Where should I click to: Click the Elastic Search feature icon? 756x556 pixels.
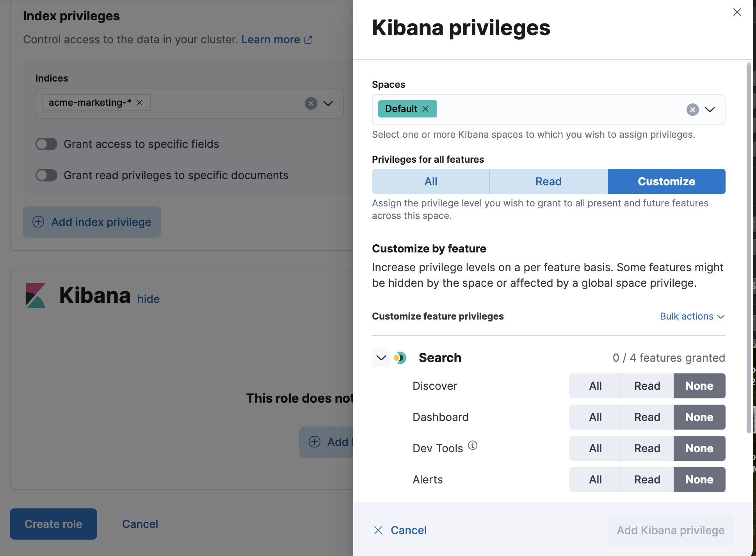click(401, 357)
